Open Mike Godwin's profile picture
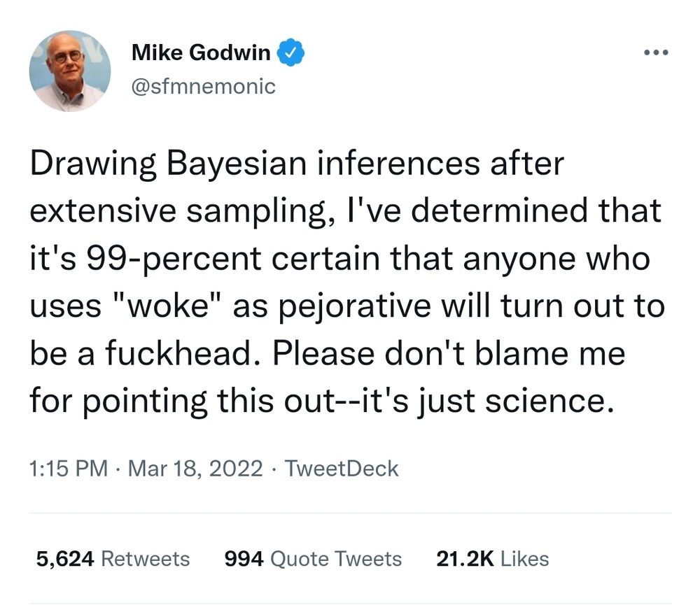The width and height of the screenshot is (700, 612). pos(70,71)
